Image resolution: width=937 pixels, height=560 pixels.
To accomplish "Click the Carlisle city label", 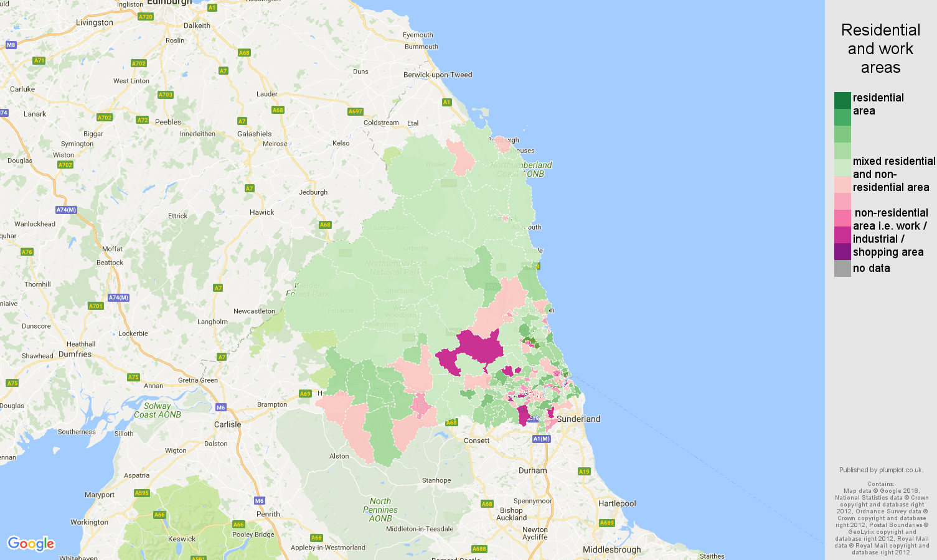I will (227, 424).
